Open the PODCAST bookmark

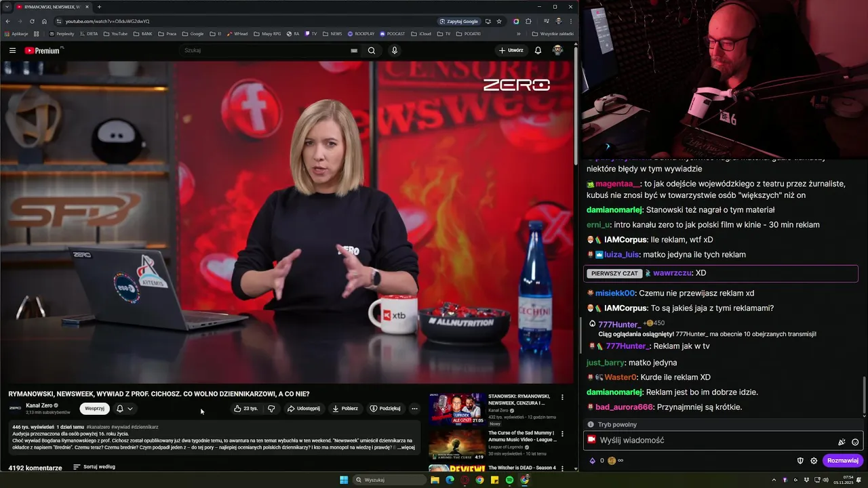[x=392, y=33]
